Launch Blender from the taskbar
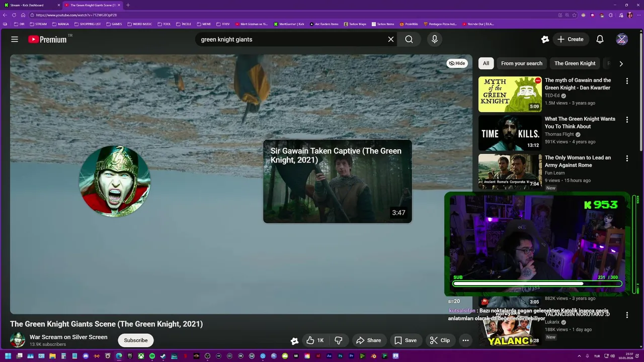This screenshot has width=644, height=362. [x=373, y=356]
